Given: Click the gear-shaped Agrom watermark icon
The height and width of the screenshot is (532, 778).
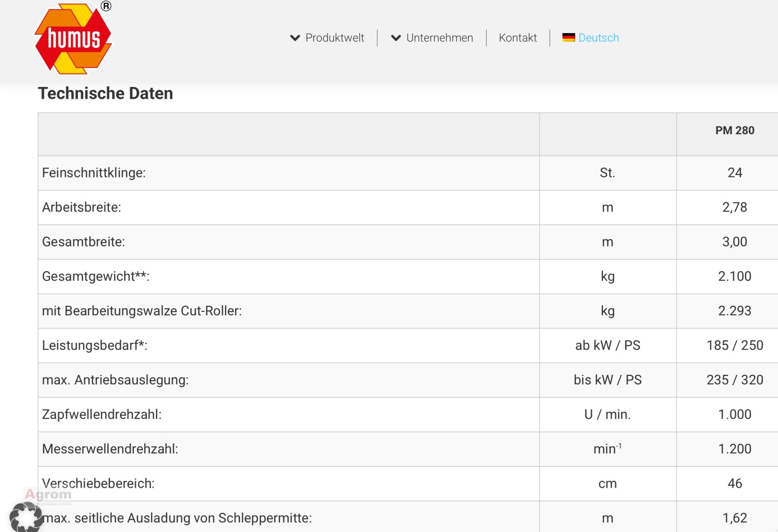Looking at the screenshot, I should [25, 517].
